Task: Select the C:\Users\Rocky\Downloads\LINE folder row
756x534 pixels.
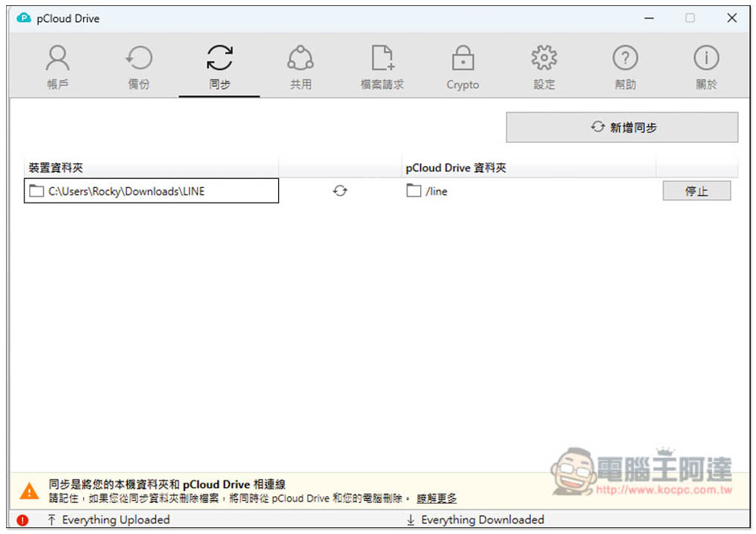Action: tap(151, 190)
